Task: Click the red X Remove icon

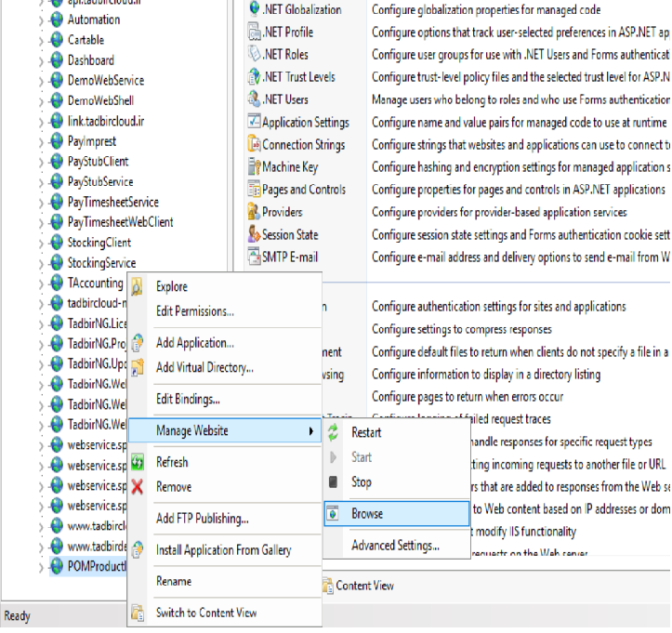Action: tap(138, 487)
